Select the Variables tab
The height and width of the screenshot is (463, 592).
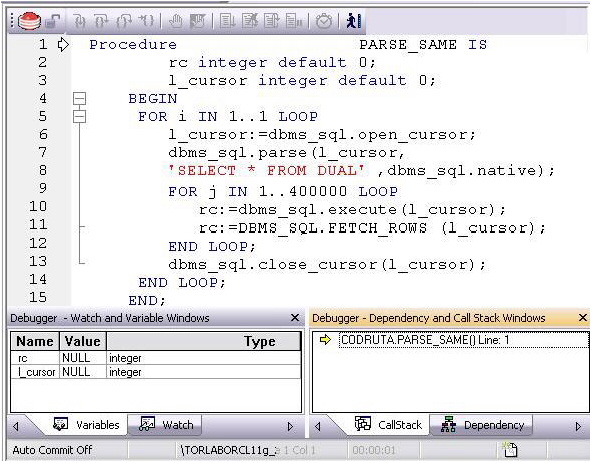[86, 425]
